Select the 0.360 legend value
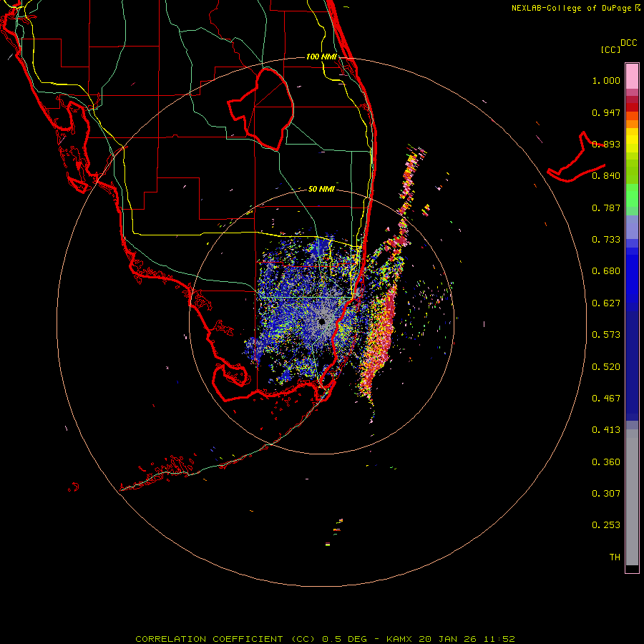Screen dimensions: 644x644 click(606, 462)
